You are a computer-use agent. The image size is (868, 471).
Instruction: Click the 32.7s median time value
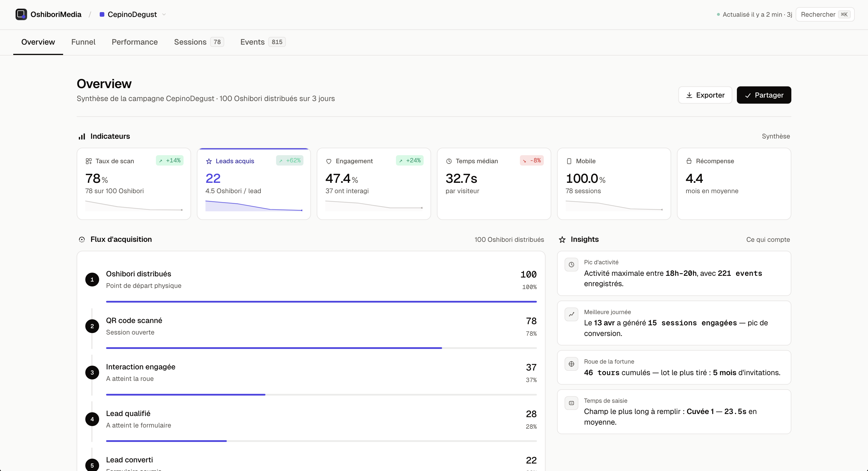(x=461, y=178)
